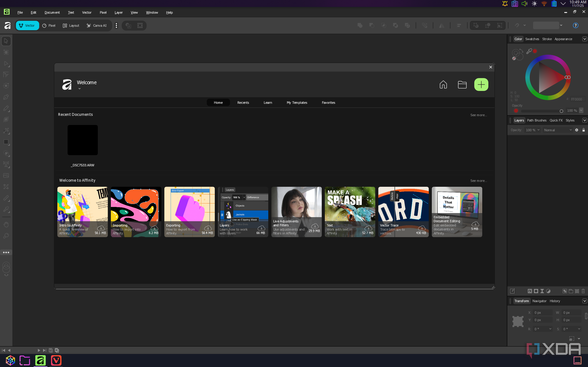Open the Document menu
This screenshot has width=588, height=367.
click(52, 12)
